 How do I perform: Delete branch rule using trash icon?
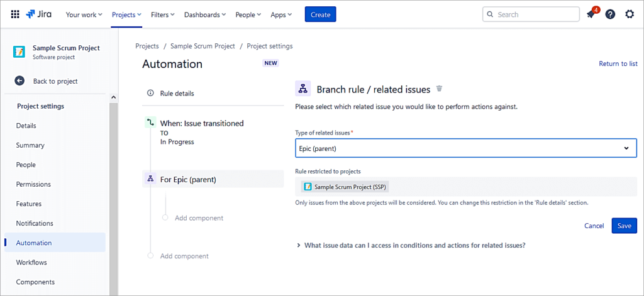point(440,89)
